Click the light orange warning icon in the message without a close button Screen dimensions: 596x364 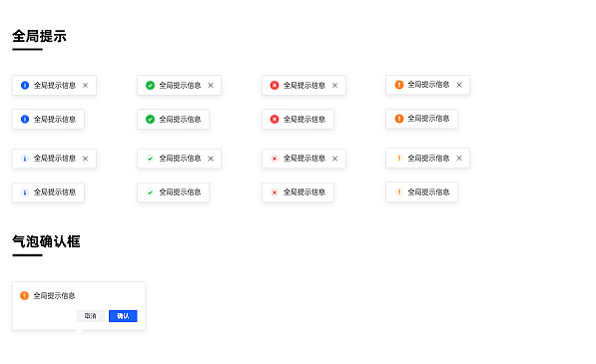[399, 191]
